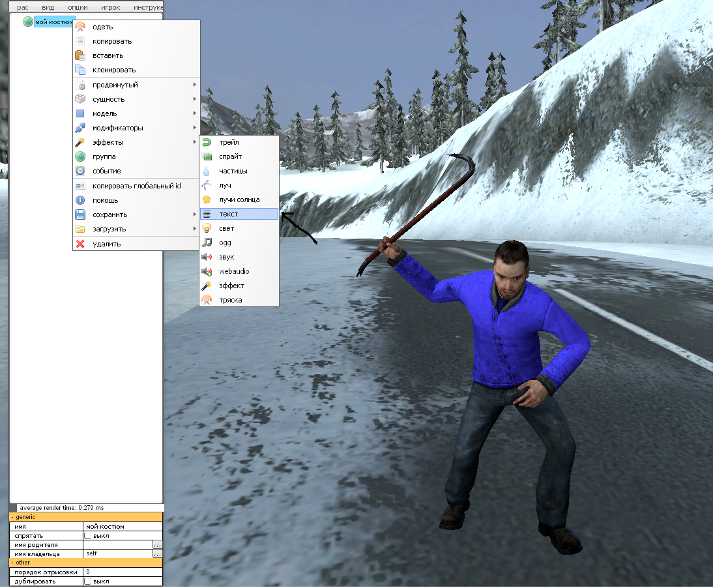
Task: Click the brick icon beside 'сущность'
Action: pyautogui.click(x=80, y=99)
